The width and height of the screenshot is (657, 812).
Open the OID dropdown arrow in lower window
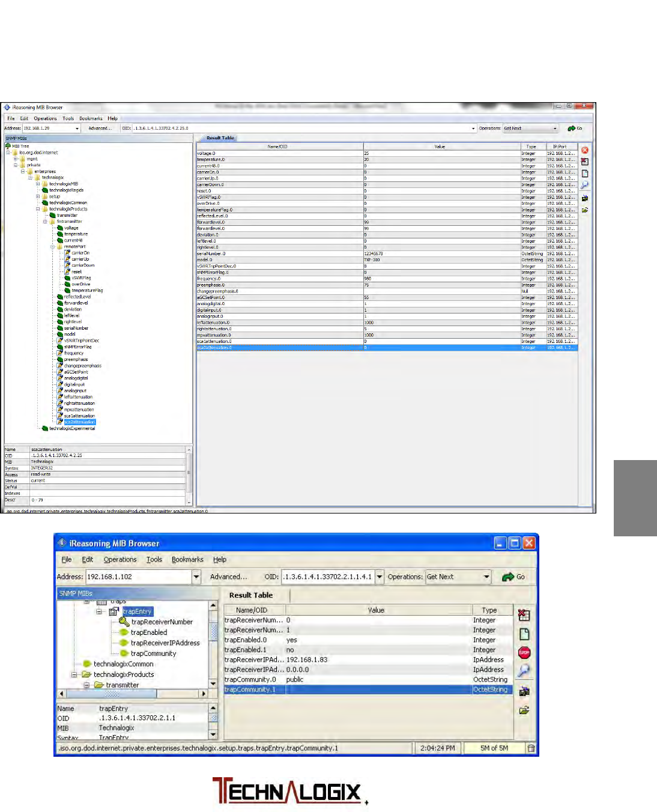tap(380, 577)
